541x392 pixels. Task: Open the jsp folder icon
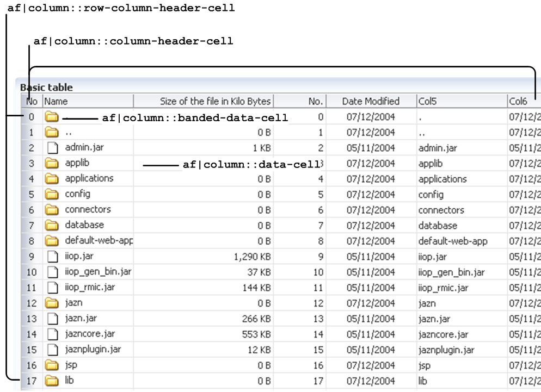[x=52, y=365]
